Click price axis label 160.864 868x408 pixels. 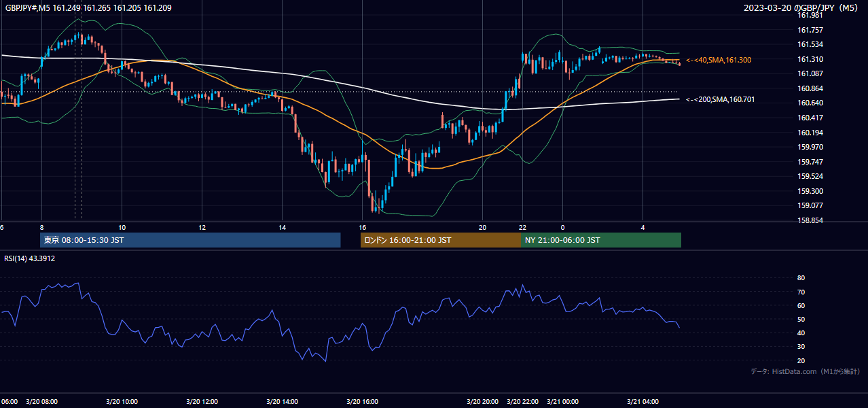[x=810, y=88]
